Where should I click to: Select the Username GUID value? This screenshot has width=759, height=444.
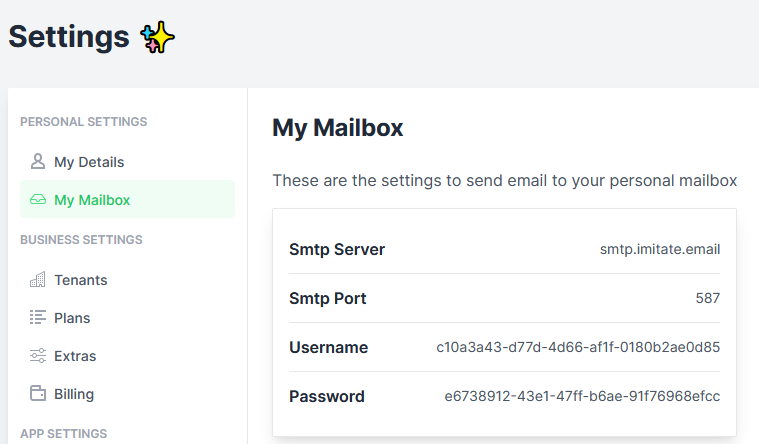578,347
